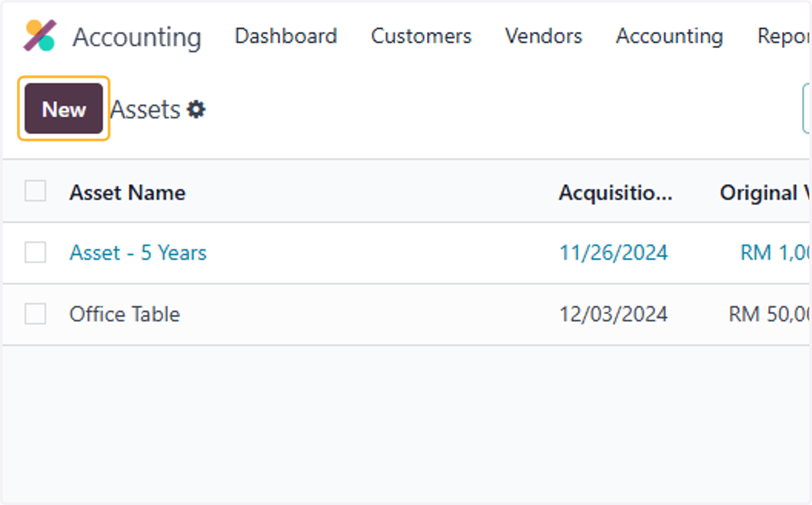Click the Accounting app title
Viewport: 812px width, 505px height.
[x=137, y=37]
